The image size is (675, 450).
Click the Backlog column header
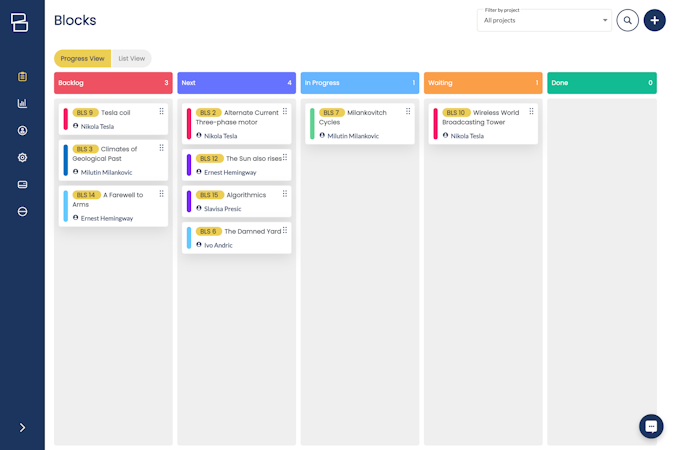click(113, 83)
